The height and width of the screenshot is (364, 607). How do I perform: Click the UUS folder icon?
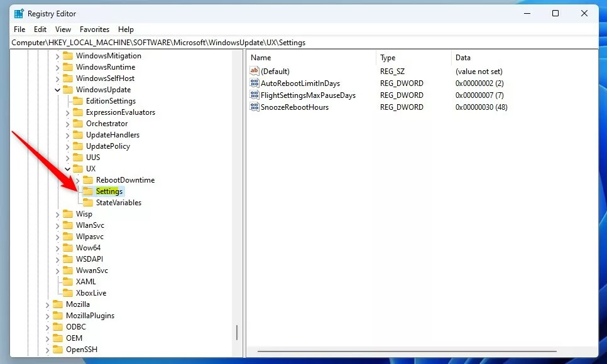(x=78, y=157)
